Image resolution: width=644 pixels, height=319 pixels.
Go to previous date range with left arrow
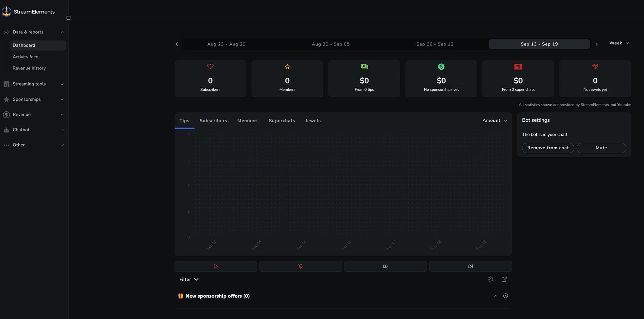[x=177, y=44]
